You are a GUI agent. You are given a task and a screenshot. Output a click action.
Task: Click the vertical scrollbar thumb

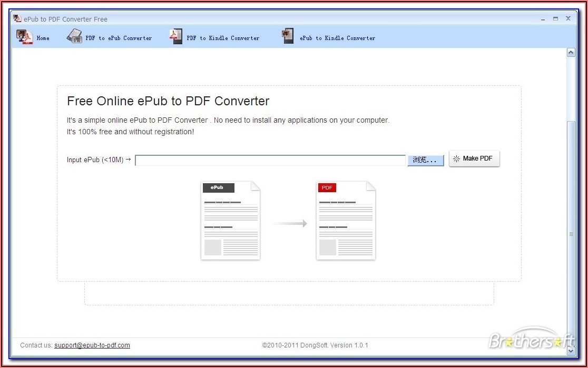coord(571,233)
